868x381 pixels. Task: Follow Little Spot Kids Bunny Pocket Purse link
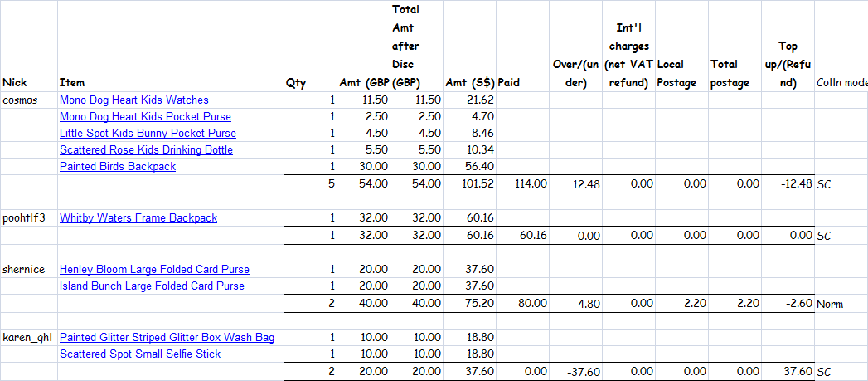point(148,134)
